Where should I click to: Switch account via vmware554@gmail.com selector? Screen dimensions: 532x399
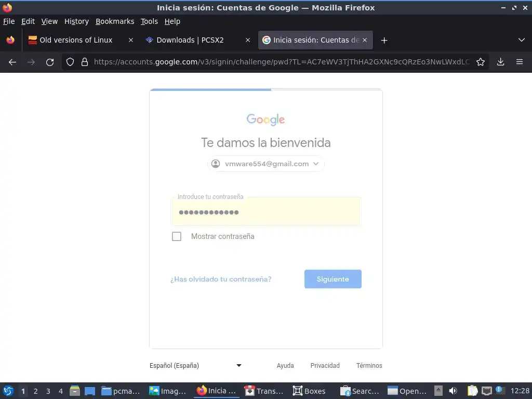[x=266, y=164]
